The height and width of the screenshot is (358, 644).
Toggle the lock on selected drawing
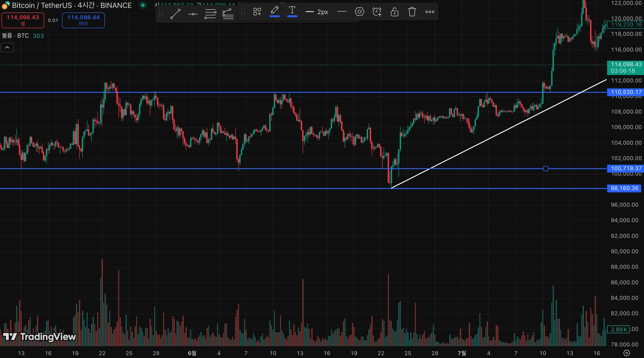click(x=394, y=12)
